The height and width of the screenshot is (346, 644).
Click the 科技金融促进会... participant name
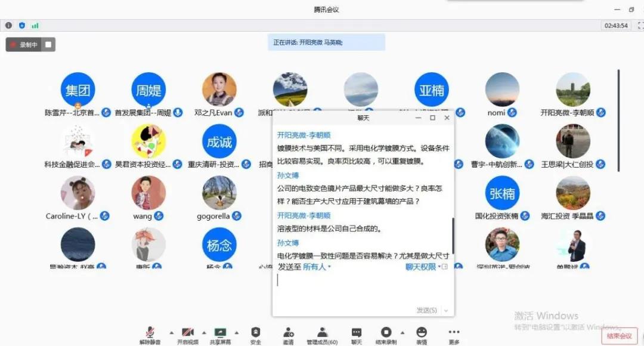tap(72, 165)
